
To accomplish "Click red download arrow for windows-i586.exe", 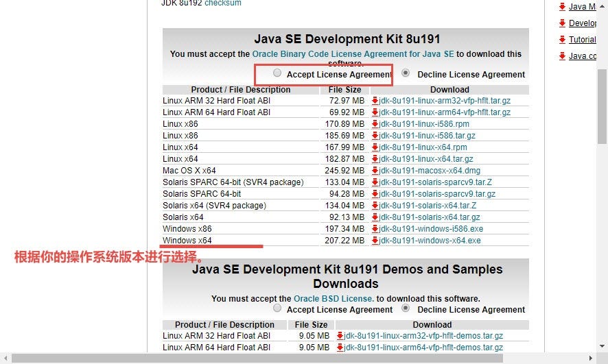I will pos(375,228).
